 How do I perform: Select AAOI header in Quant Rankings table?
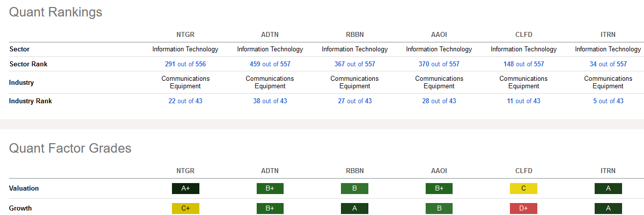point(439,34)
